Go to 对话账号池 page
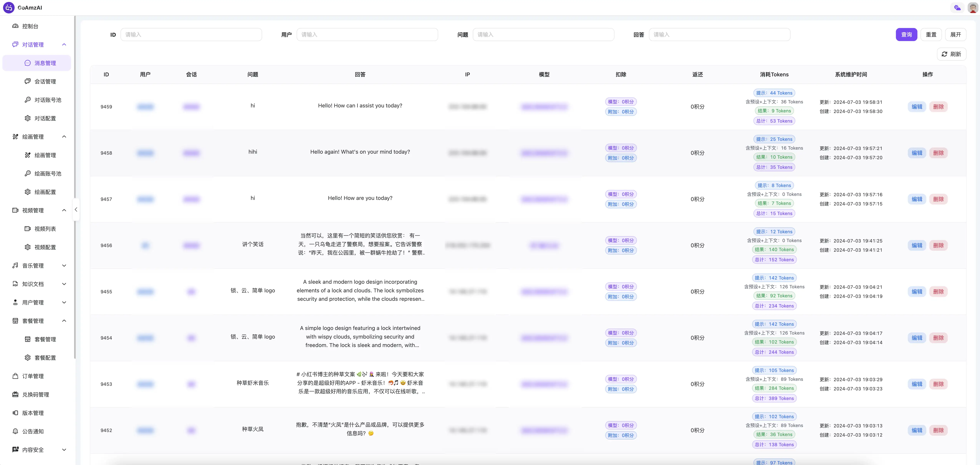Screen dimensions: 980x465 37,100
